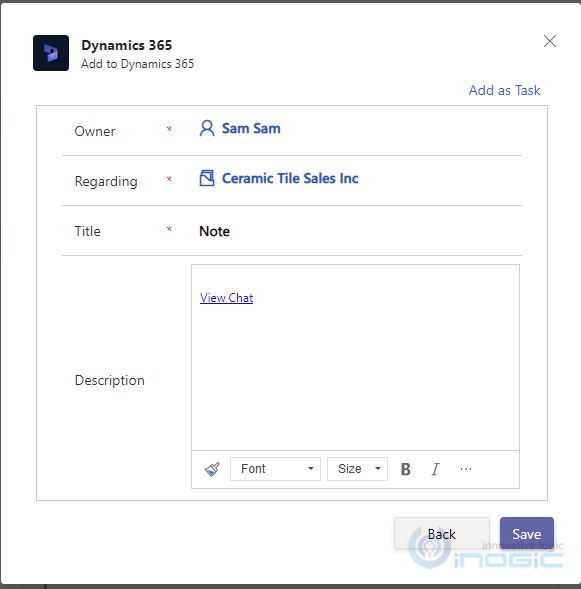The height and width of the screenshot is (589, 581).
Task: Click the Add to Dynamics 365 subtitle
Action: pos(137,64)
